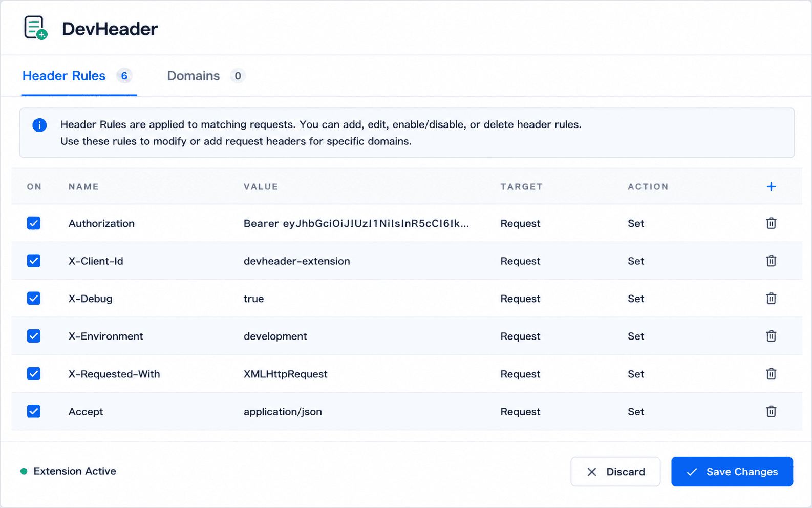Open Set action for X-Debug rule
The width and height of the screenshot is (812, 508).
coord(636,299)
